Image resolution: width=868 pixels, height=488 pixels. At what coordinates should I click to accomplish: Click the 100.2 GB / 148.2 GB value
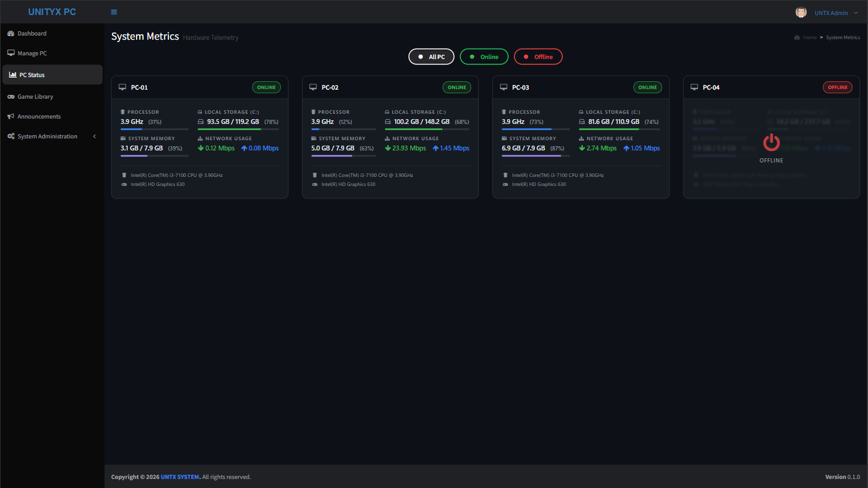click(422, 122)
